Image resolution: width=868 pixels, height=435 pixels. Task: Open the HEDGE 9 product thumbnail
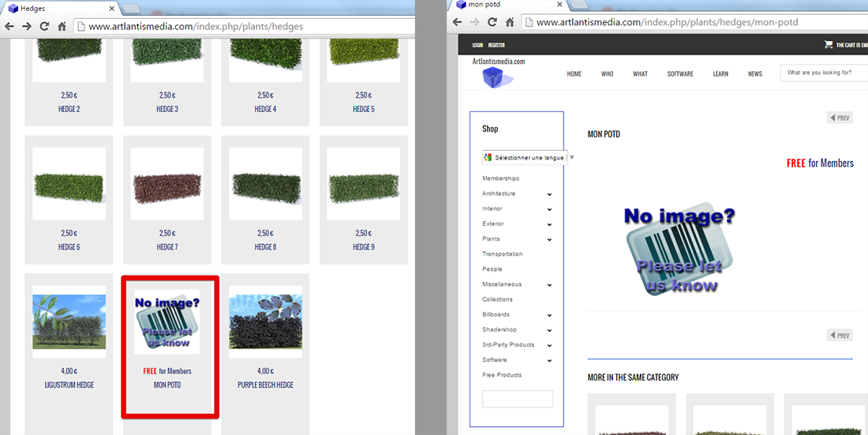pyautogui.click(x=364, y=184)
